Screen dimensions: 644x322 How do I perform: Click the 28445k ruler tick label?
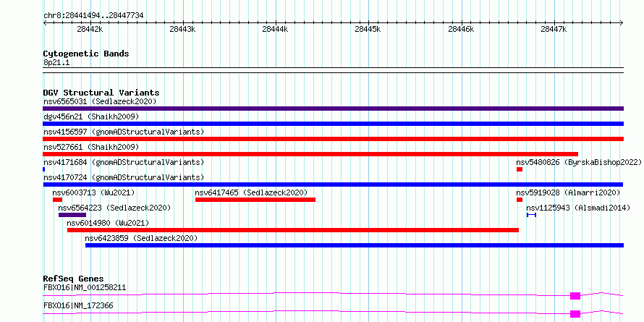coord(368,30)
